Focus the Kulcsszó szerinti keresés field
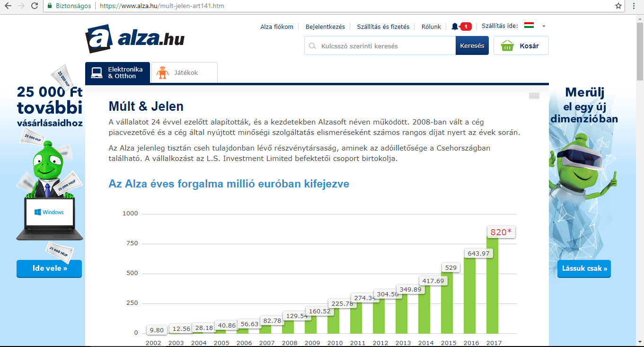 point(380,46)
